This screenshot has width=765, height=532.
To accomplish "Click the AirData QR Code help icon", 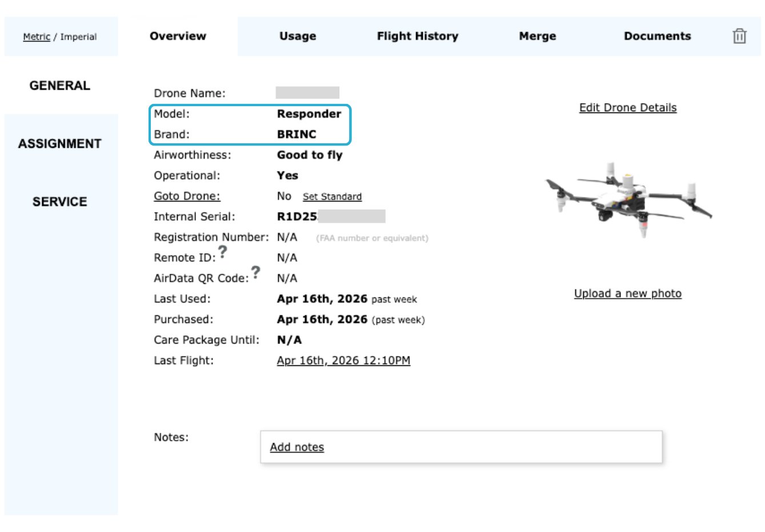I will click(x=255, y=272).
